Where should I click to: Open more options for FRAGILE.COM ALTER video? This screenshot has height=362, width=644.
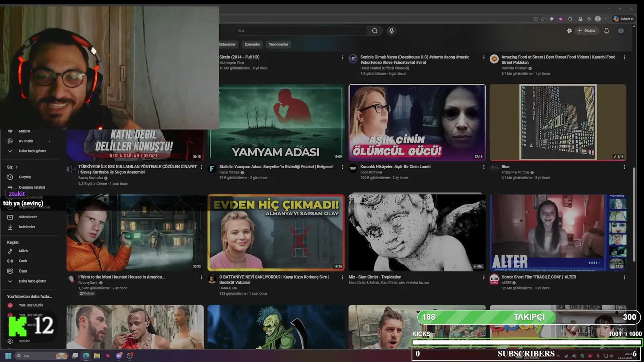tap(624, 277)
